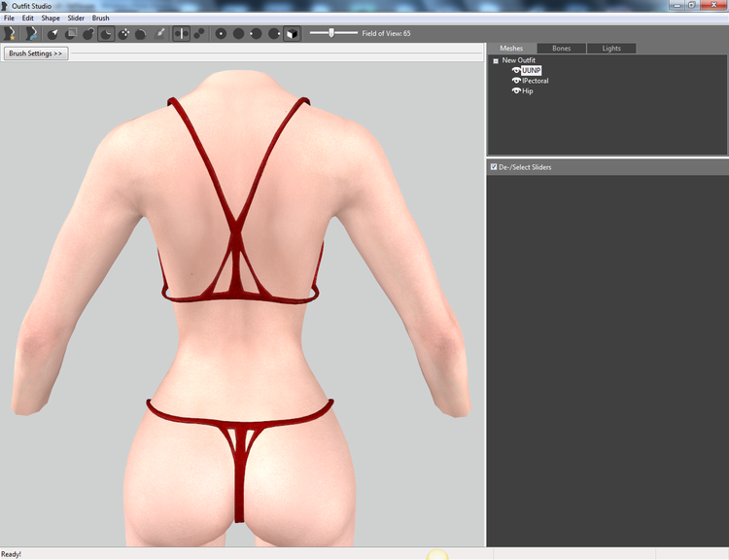729x560 pixels.
Task: Select the Deflate brush tool
Action: pos(106,33)
